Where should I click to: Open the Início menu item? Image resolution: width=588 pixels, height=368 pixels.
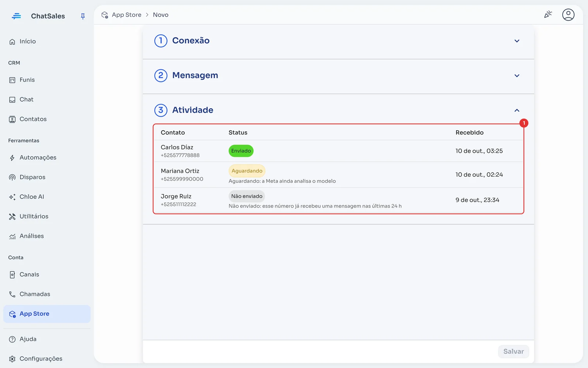click(47, 42)
